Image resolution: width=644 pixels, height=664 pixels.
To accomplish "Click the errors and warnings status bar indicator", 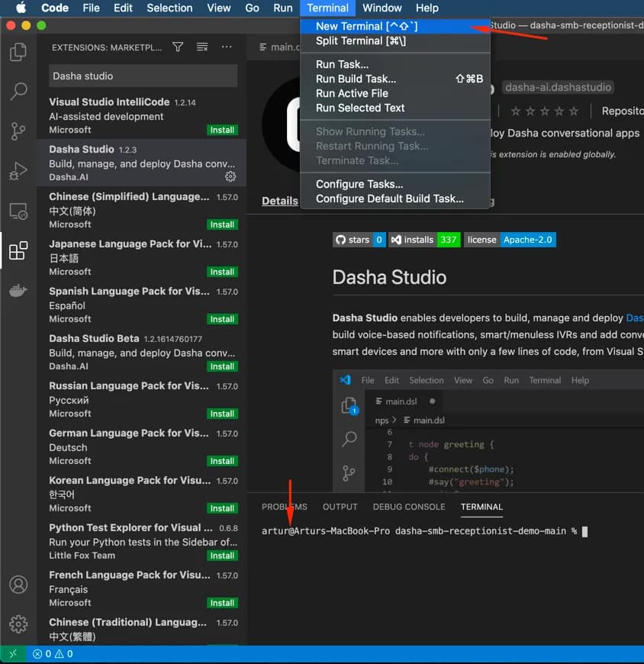I will point(53,654).
